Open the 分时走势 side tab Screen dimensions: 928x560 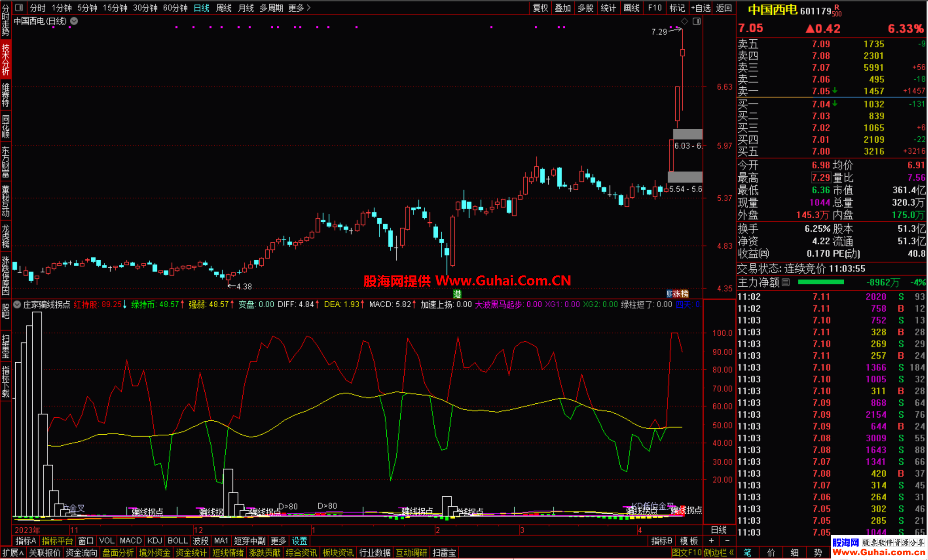point(6,21)
